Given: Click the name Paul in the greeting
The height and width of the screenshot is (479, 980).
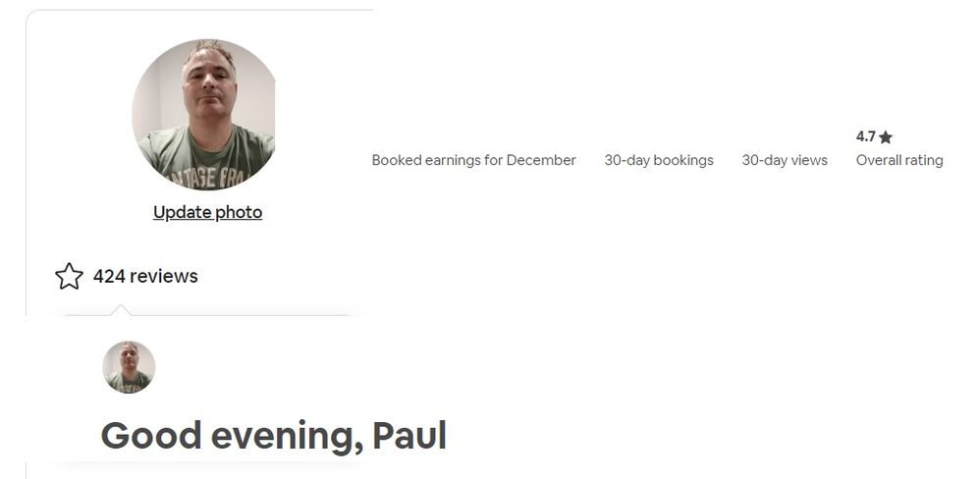Looking at the screenshot, I should click(408, 435).
